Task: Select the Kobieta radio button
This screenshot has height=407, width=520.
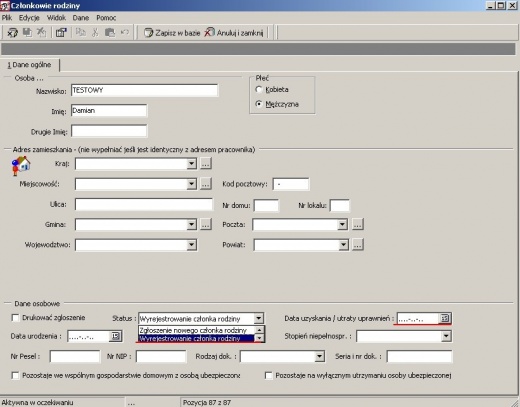Action: click(259, 89)
